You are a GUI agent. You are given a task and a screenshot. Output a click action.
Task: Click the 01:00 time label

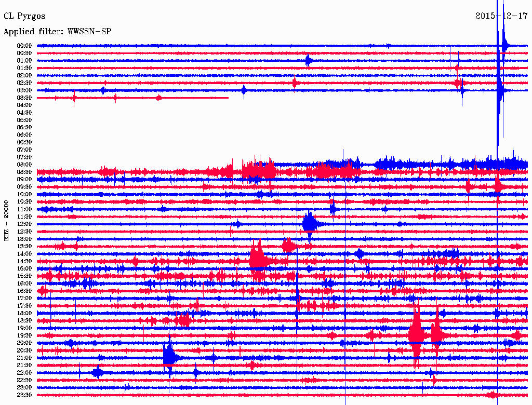(x=24, y=60)
